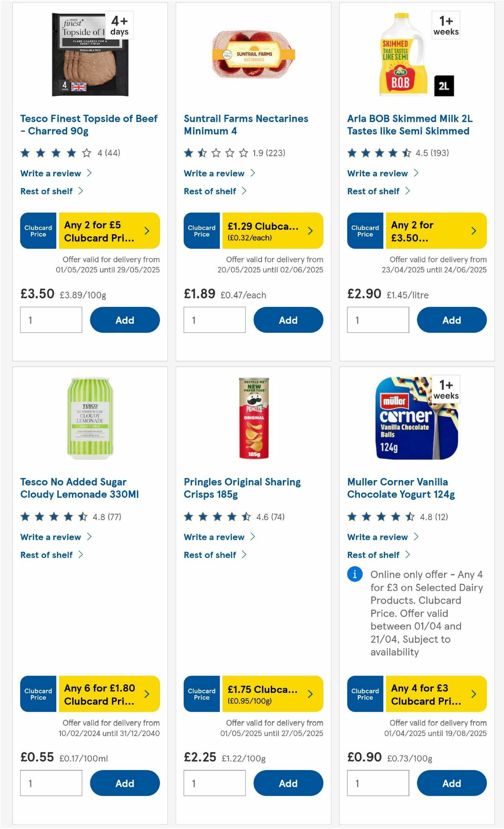Open the Rest of shelf chevron for Pringles
The height and width of the screenshot is (829, 504).
coord(245,554)
